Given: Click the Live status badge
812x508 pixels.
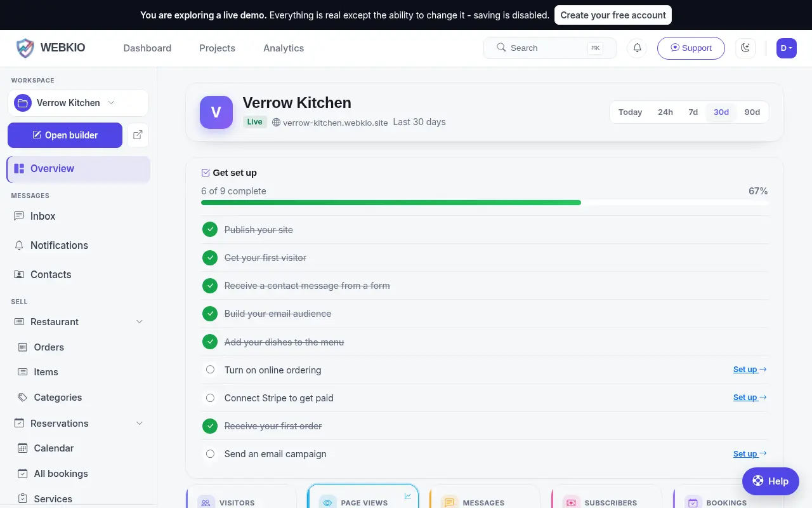Looking at the screenshot, I should coord(255,122).
